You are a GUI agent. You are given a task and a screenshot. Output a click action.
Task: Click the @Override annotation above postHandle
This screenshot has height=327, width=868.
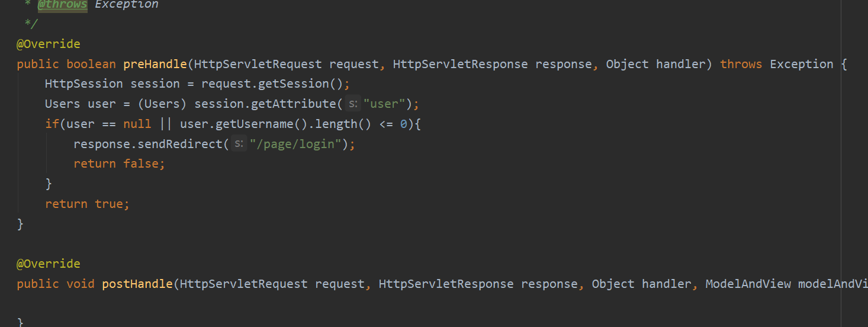(49, 264)
